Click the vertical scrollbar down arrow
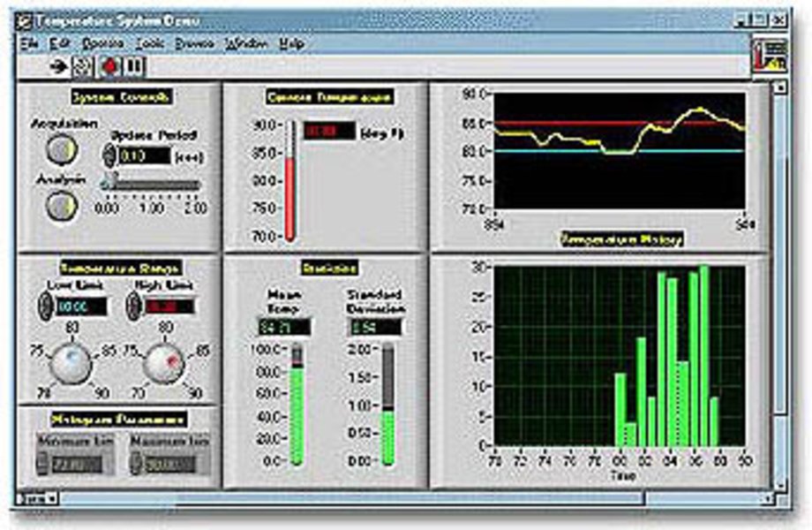The image size is (812, 530). [x=780, y=486]
